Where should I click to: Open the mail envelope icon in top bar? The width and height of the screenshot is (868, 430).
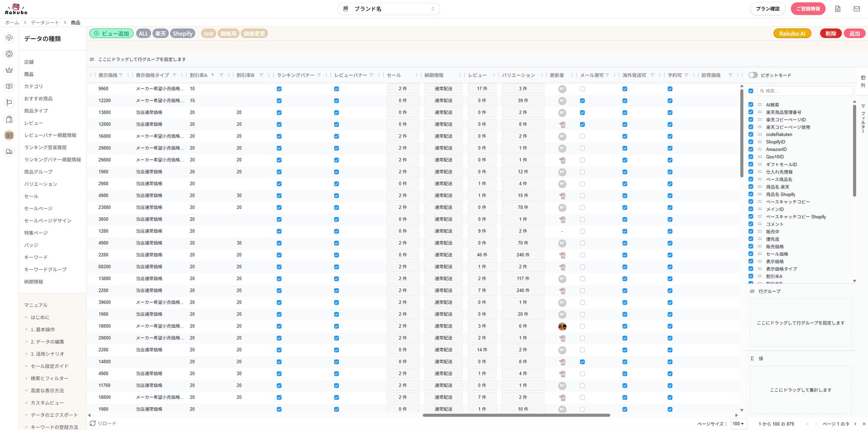(856, 9)
